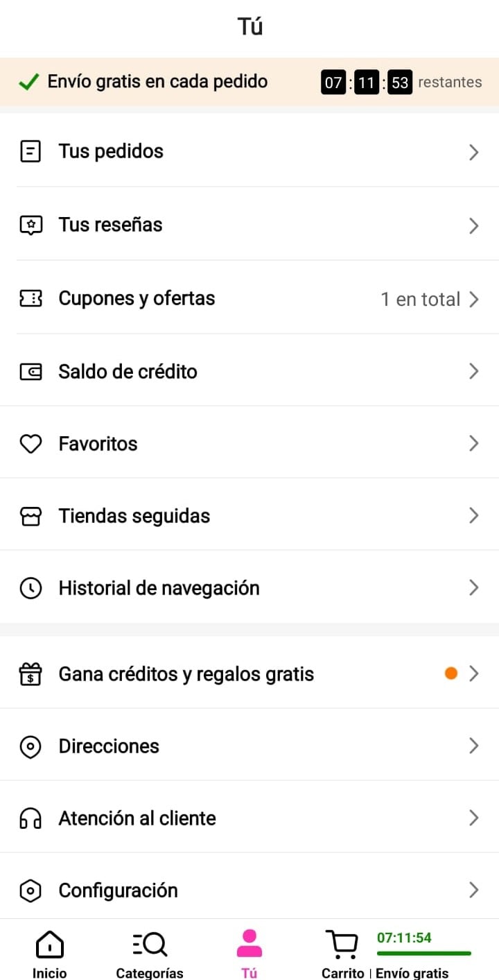Tap the Tiendas seguidas store icon
Image resolution: width=499 pixels, height=980 pixels.
click(30, 516)
